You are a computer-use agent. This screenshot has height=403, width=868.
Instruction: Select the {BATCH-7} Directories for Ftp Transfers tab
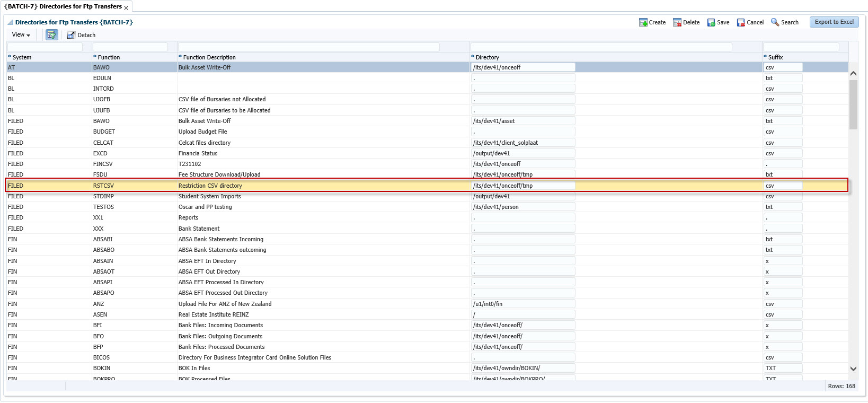coord(63,7)
